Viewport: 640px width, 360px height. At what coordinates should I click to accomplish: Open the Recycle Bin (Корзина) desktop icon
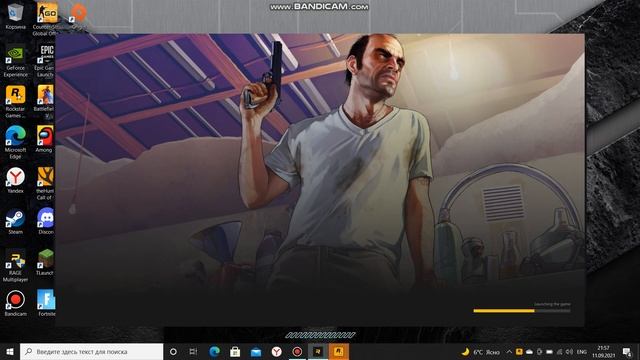click(x=16, y=16)
